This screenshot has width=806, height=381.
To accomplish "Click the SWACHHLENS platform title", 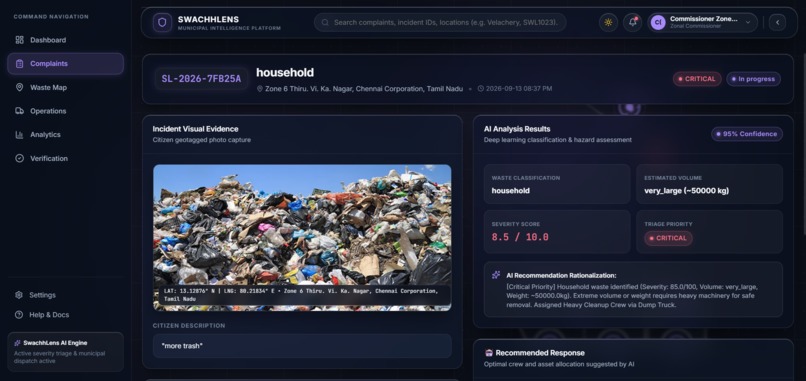I will point(208,20).
